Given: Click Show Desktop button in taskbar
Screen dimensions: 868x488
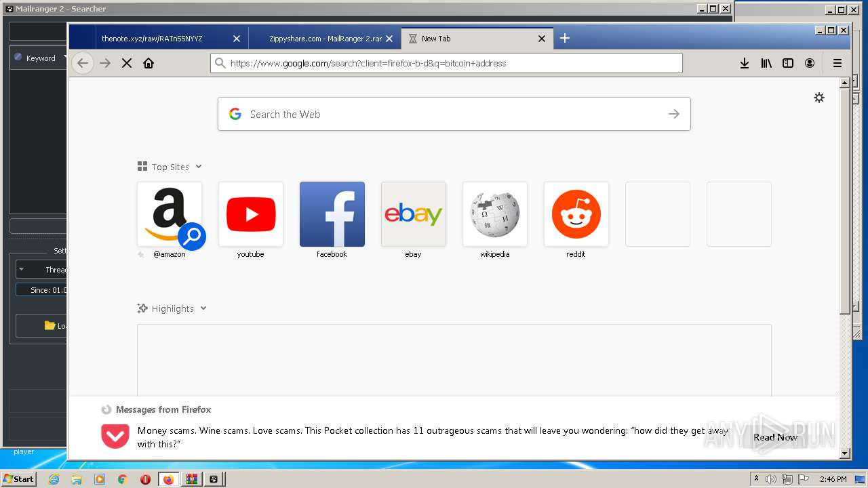Looking at the screenshot, I should [x=861, y=479].
